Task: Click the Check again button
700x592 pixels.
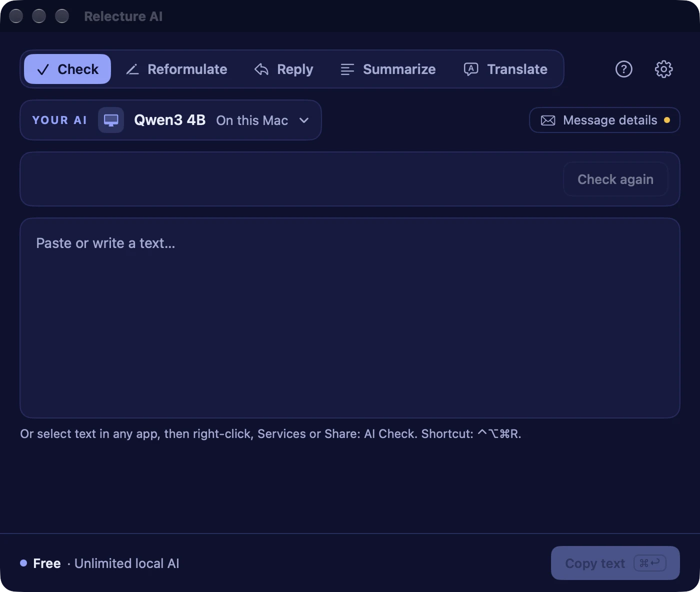Action: click(x=615, y=179)
